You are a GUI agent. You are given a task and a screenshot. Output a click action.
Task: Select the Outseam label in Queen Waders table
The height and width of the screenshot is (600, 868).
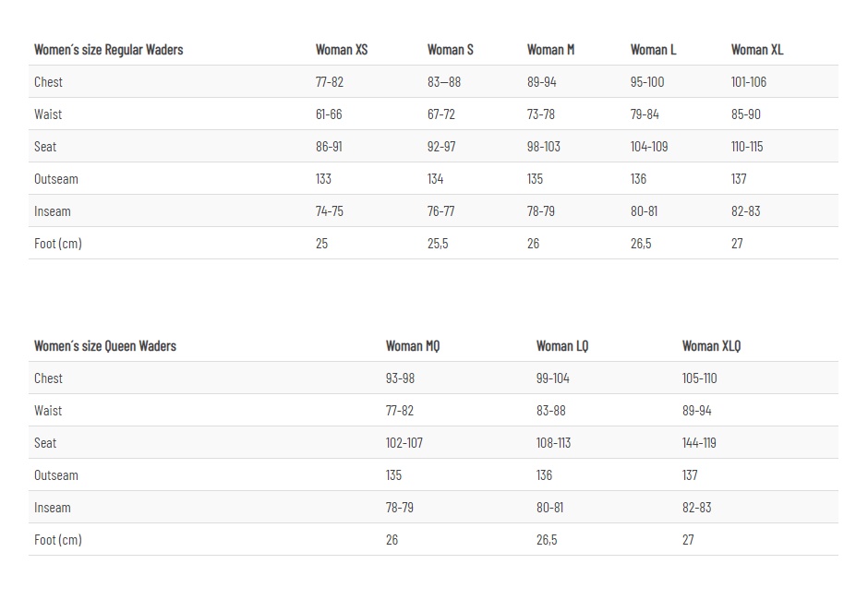[x=55, y=475]
